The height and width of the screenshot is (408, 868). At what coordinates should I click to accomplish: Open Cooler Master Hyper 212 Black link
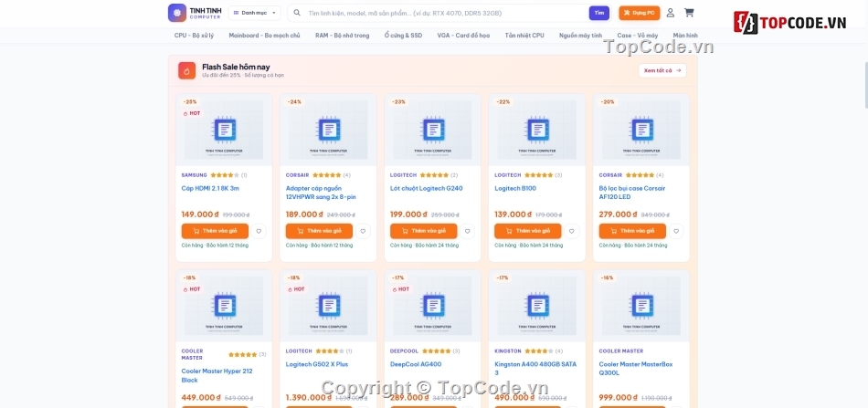click(217, 375)
